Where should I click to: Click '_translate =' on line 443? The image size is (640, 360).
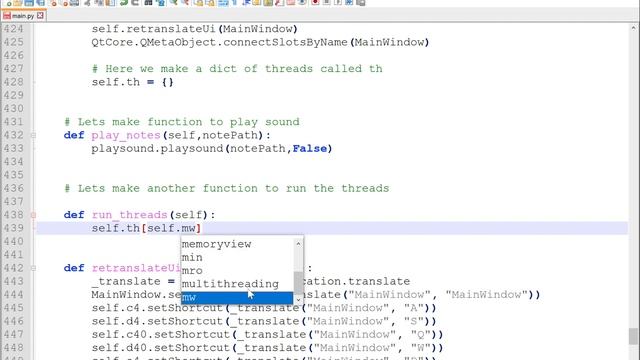133,281
